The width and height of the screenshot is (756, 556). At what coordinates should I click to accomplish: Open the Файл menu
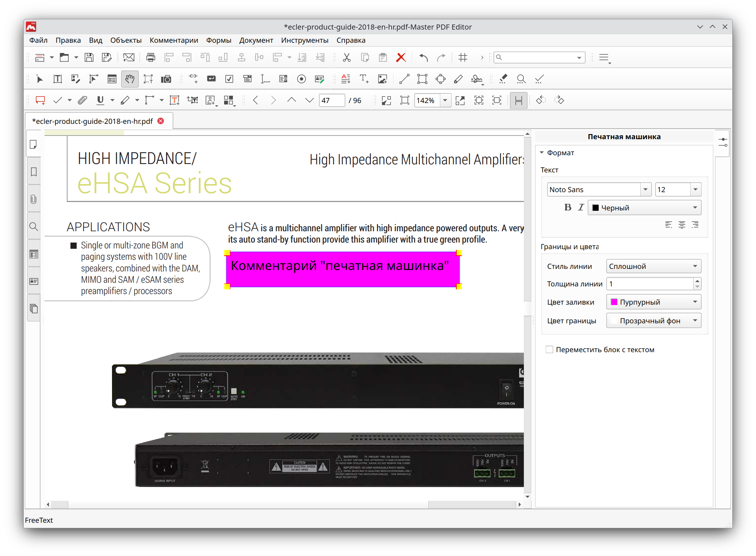click(x=38, y=40)
